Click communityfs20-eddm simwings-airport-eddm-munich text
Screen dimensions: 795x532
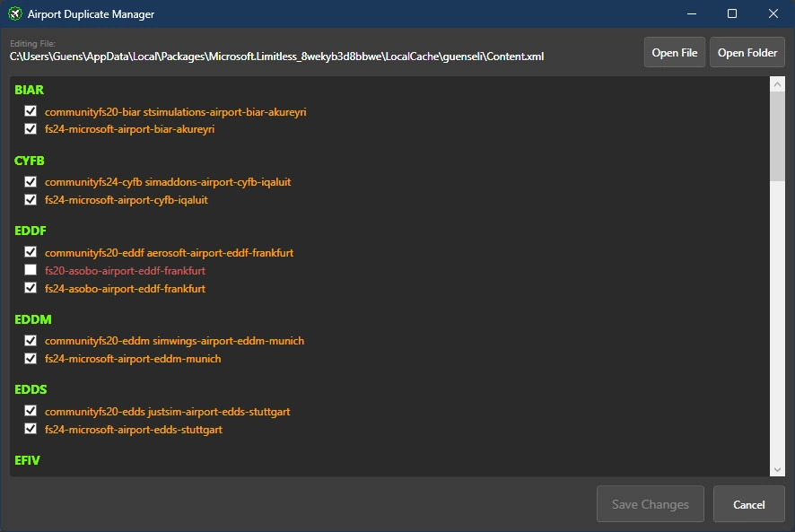(x=174, y=341)
